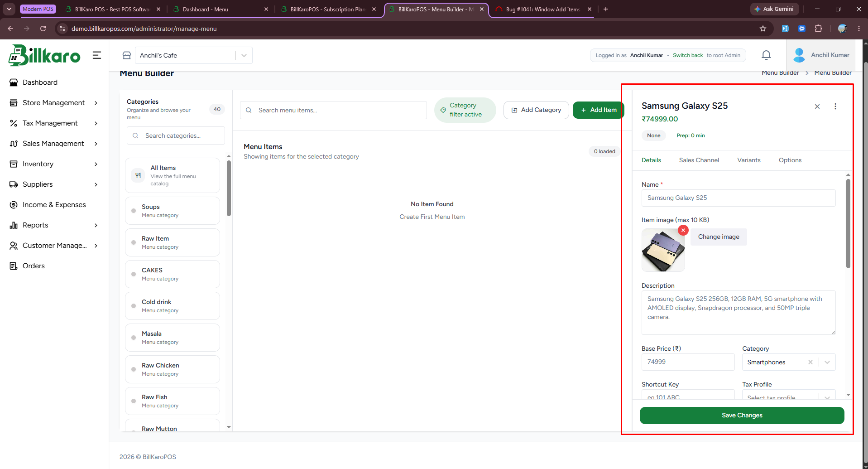Open the Tax Profile dropdown
The height and width of the screenshot is (469, 868).
(789, 395)
